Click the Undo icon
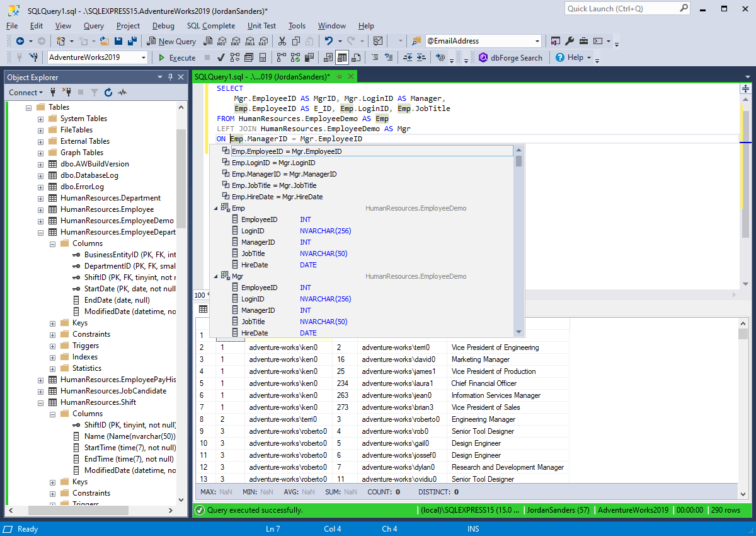Screen dimensions: 756x536 (x=330, y=40)
